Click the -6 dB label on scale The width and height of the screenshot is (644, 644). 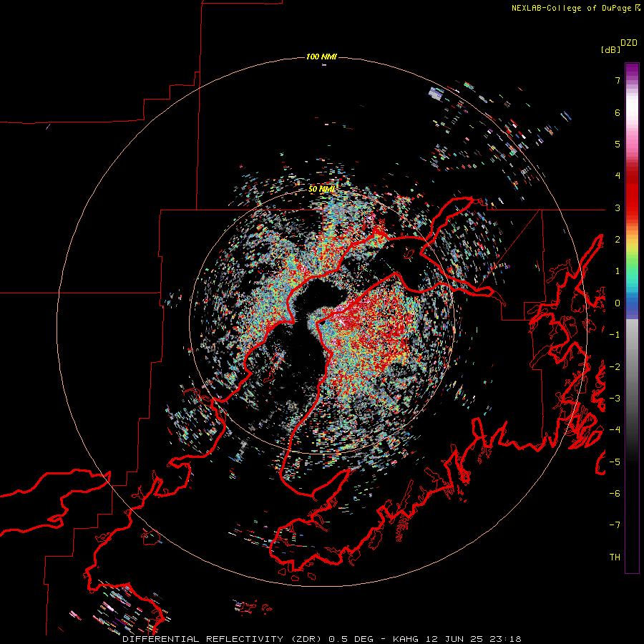(615, 494)
